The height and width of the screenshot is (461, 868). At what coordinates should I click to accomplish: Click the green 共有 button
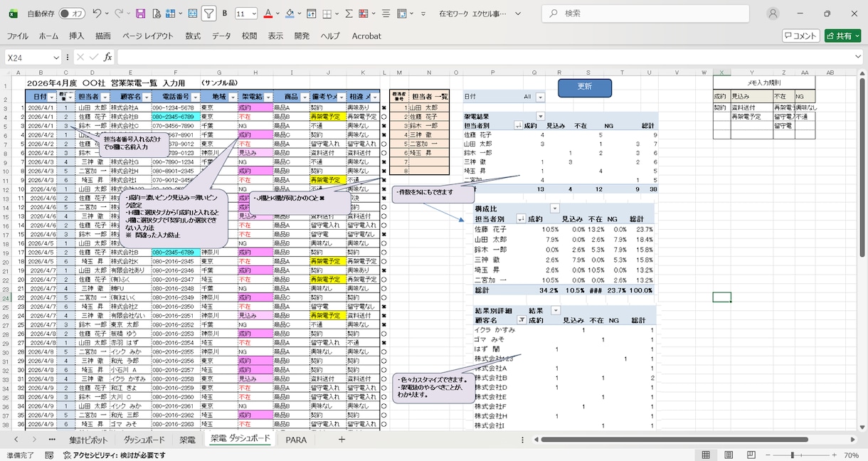point(842,36)
